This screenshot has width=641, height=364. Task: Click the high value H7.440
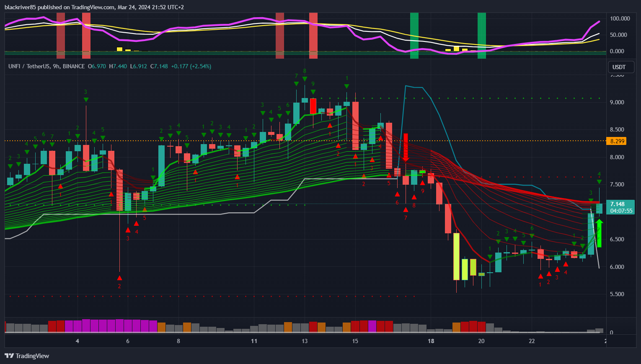[118, 66]
